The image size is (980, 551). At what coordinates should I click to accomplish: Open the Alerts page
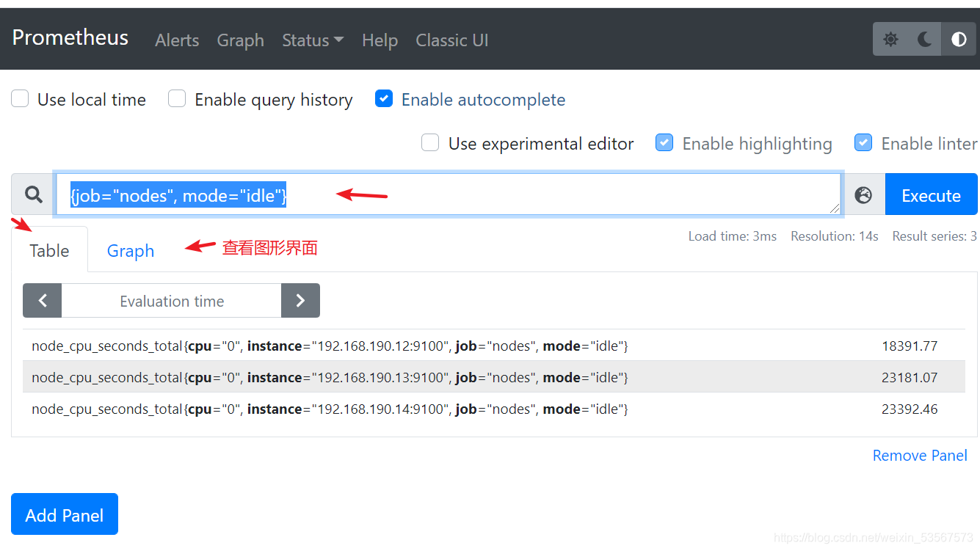[177, 40]
